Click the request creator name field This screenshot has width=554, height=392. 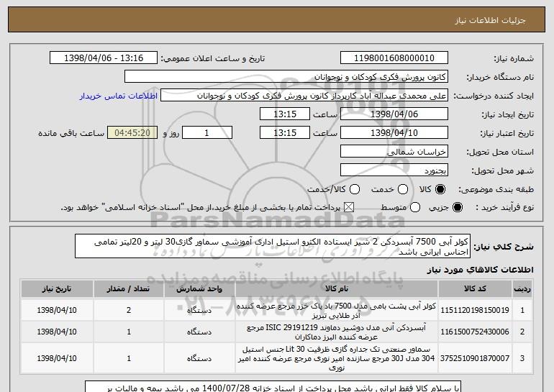pos(304,96)
